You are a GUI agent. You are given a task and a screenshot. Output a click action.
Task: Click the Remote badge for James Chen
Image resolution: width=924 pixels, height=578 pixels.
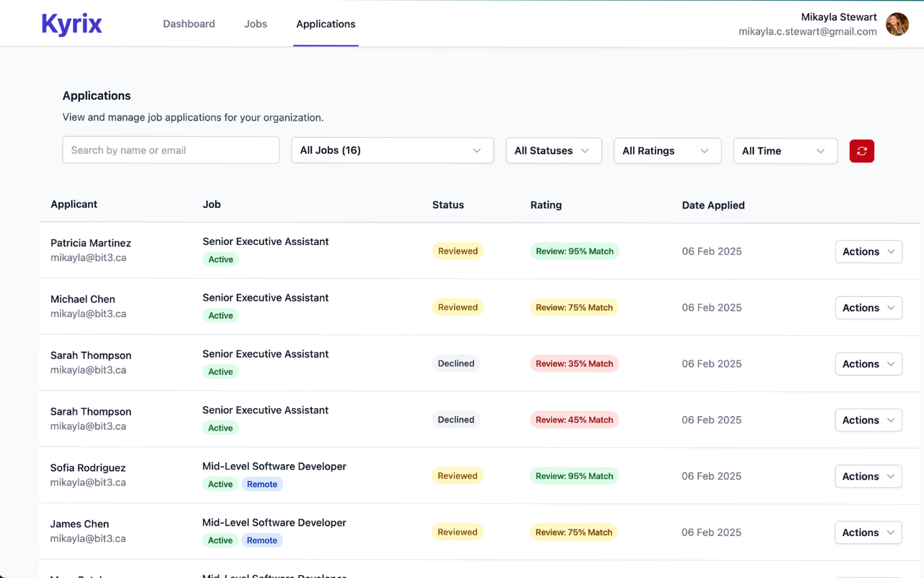pos(262,540)
